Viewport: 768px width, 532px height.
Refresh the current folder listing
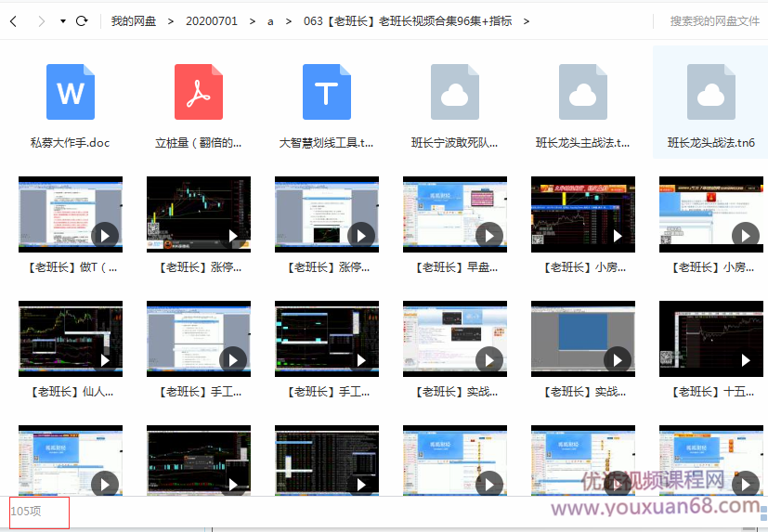pos(82,20)
